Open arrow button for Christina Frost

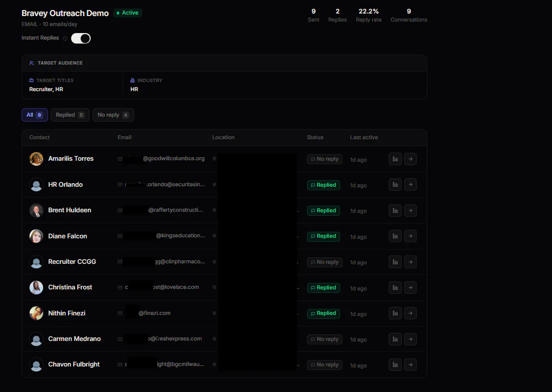[410, 287]
